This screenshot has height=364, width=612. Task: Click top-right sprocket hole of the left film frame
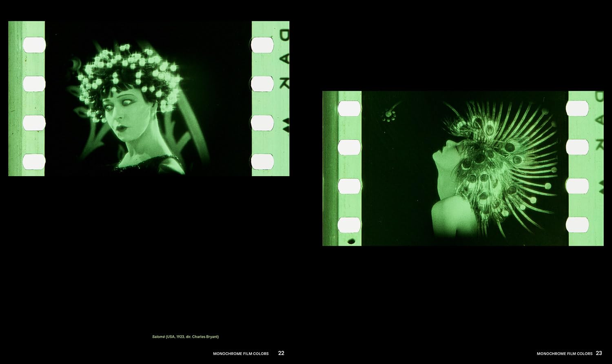coord(262,45)
